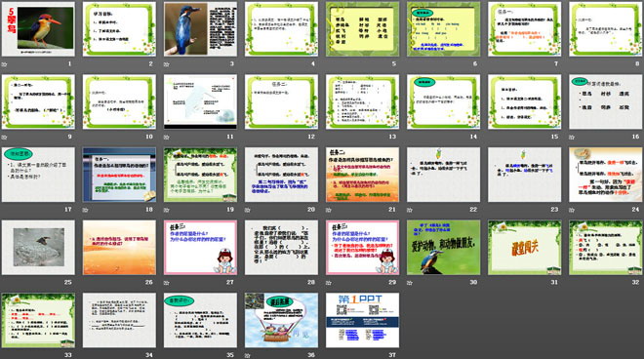Viewport: 644px width, 359px height.
Task: Click the star icon below slide 36
Action: pos(248,355)
